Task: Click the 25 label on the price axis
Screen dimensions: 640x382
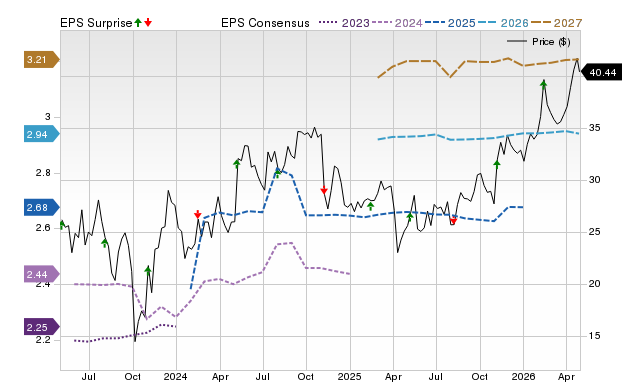Action: 594,232
